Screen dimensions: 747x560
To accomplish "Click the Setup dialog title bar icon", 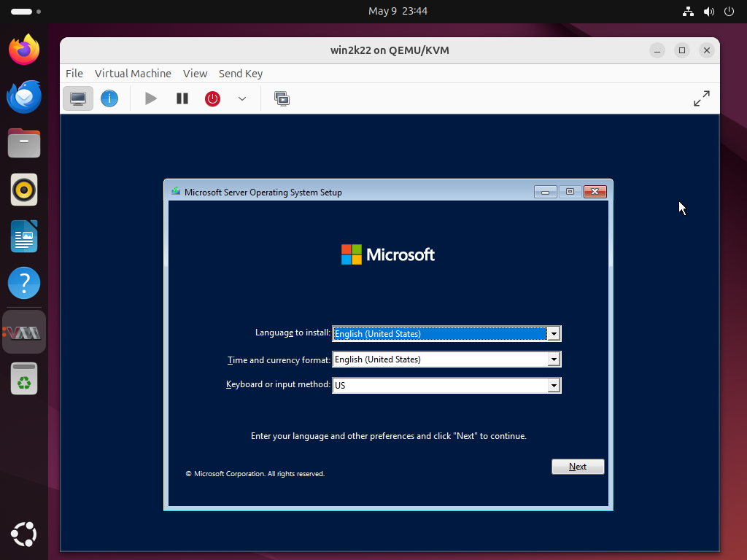I will coord(176,192).
